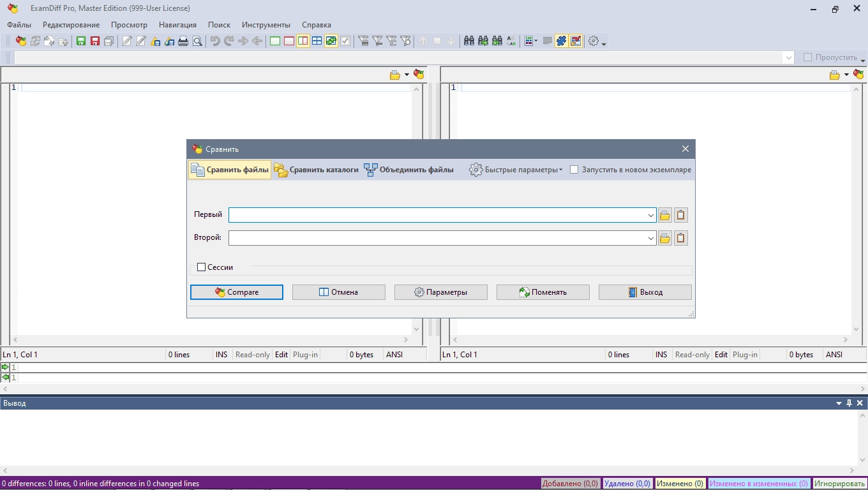Click the binoculars Find icon
The height and width of the screenshot is (490, 868).
[x=469, y=41]
